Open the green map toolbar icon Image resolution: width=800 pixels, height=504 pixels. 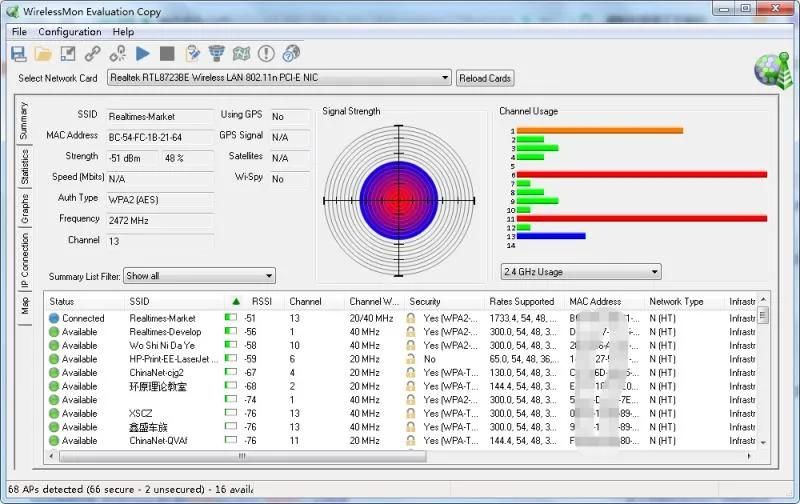tap(241, 54)
